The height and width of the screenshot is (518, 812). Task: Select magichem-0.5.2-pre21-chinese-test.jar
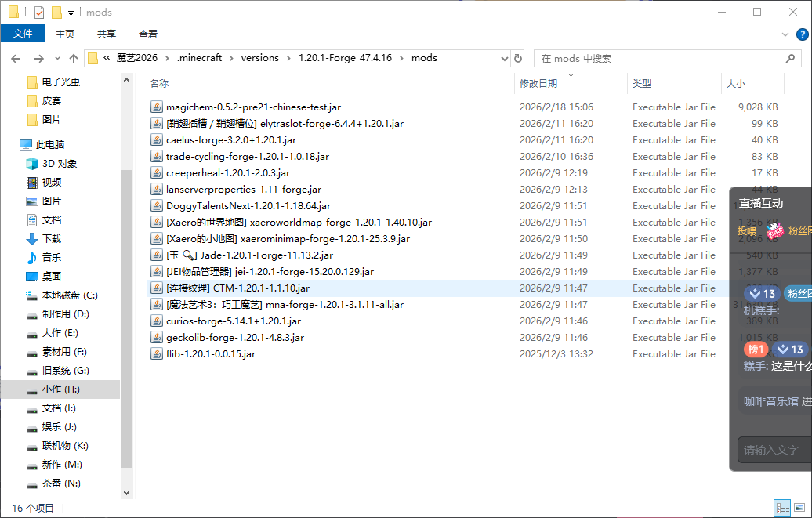pyautogui.click(x=253, y=107)
